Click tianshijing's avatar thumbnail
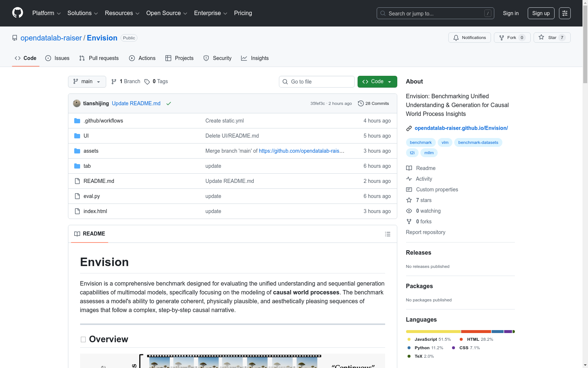 click(x=77, y=103)
